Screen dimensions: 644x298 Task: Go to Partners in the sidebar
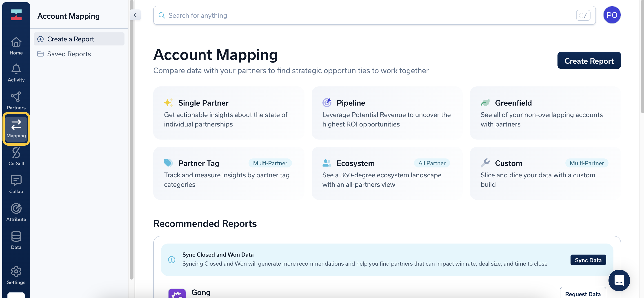[x=16, y=101]
